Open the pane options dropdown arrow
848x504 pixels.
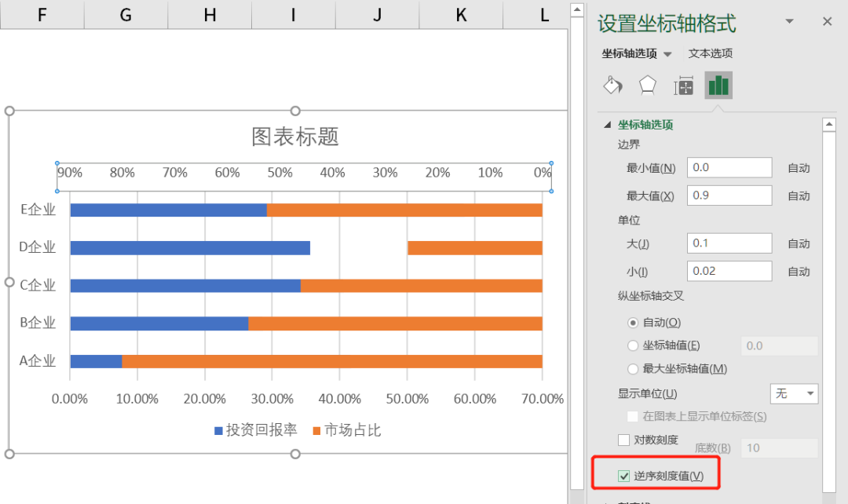point(789,22)
